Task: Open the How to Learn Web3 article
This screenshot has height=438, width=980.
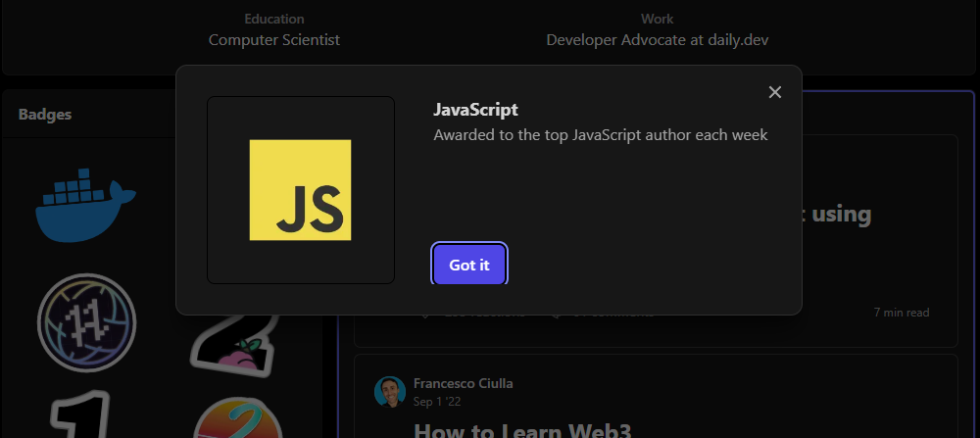Action: [x=522, y=430]
